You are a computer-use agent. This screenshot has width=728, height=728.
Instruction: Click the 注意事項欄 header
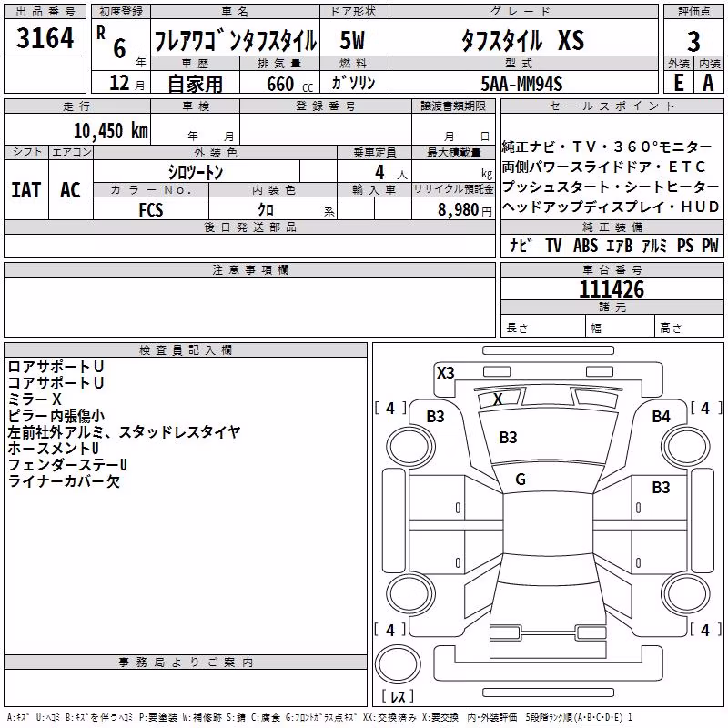249,269
